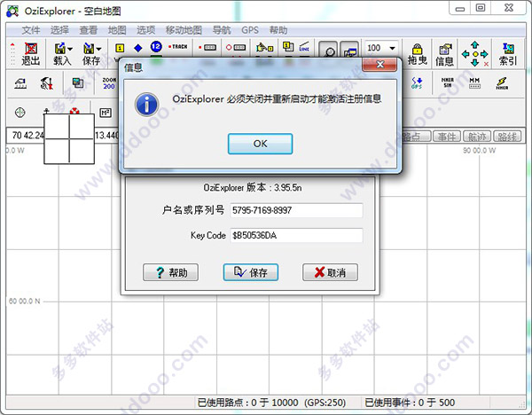
Task: Toggle the 拖曳 drag lock icon
Action: (x=417, y=54)
